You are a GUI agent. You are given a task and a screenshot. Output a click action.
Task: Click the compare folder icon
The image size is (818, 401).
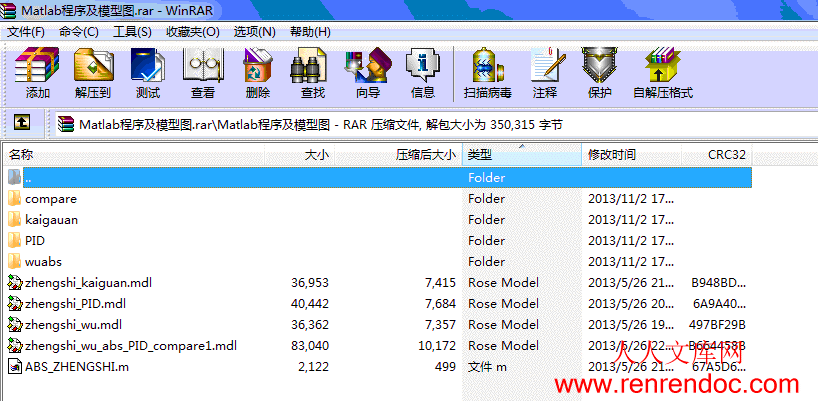click(x=15, y=199)
